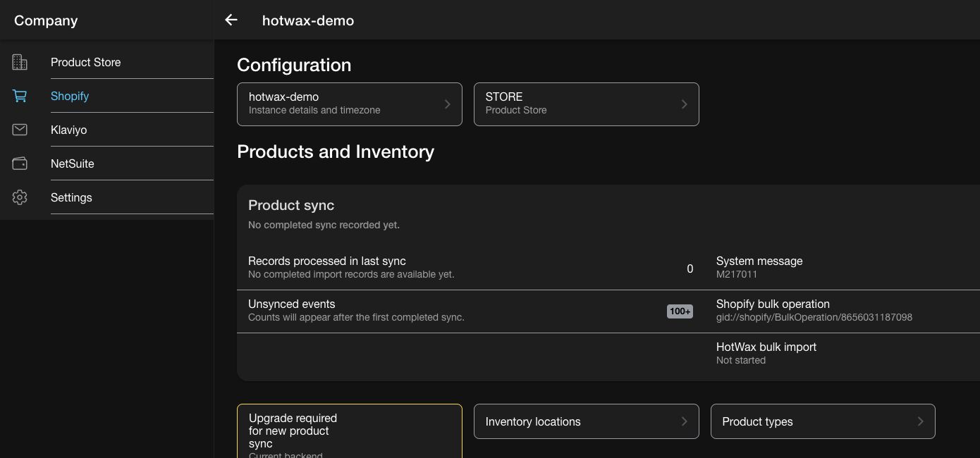Open the hotwax-demo instance details card
This screenshot has height=458, width=980.
click(x=350, y=104)
